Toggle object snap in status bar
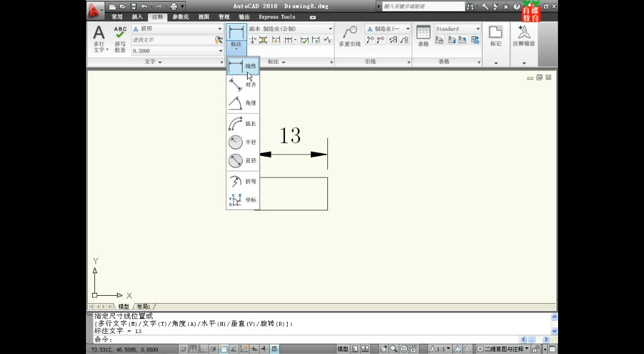This screenshot has height=354, width=644. 223,349
